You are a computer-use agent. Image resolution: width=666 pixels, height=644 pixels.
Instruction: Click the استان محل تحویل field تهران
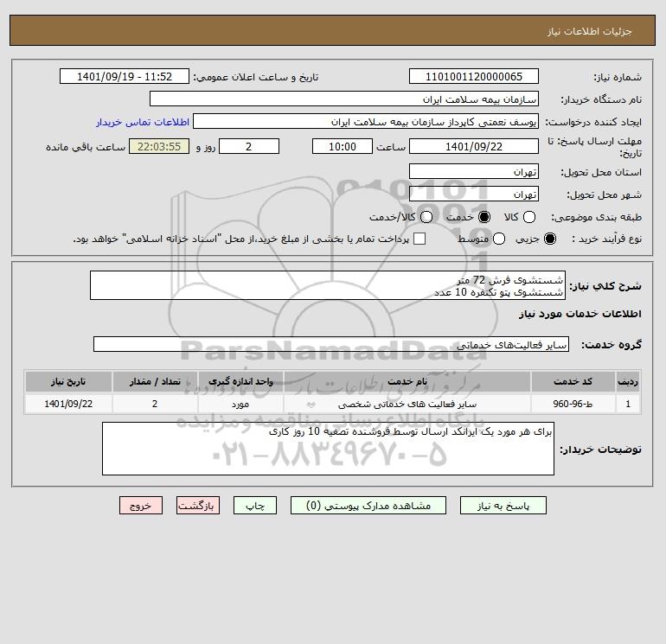click(x=474, y=172)
